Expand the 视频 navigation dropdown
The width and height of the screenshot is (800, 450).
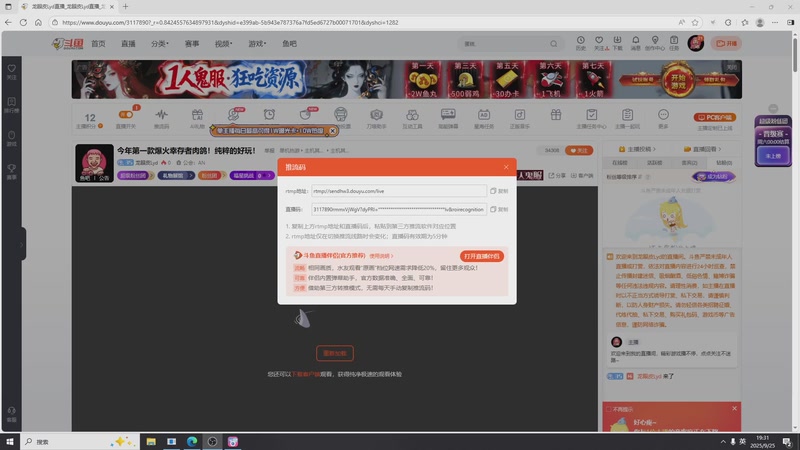223,44
